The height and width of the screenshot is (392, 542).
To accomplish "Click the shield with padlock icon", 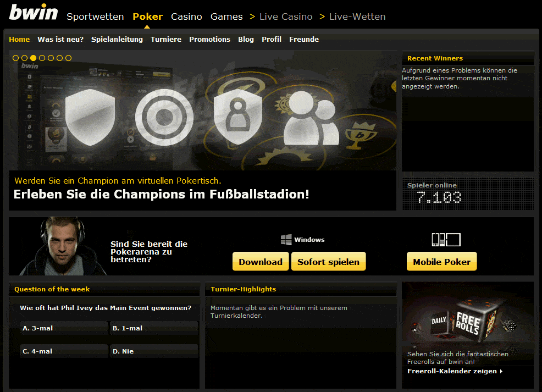I will [238, 117].
